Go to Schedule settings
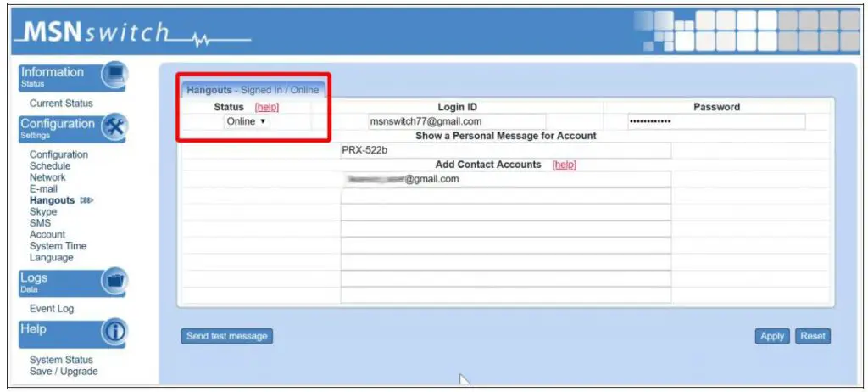This screenshot has width=868, height=392. point(50,165)
